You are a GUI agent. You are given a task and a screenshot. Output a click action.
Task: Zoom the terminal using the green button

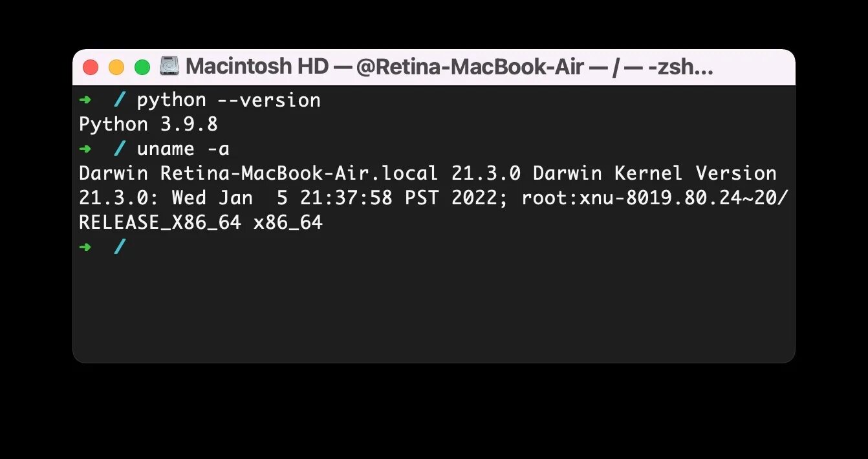click(x=142, y=67)
